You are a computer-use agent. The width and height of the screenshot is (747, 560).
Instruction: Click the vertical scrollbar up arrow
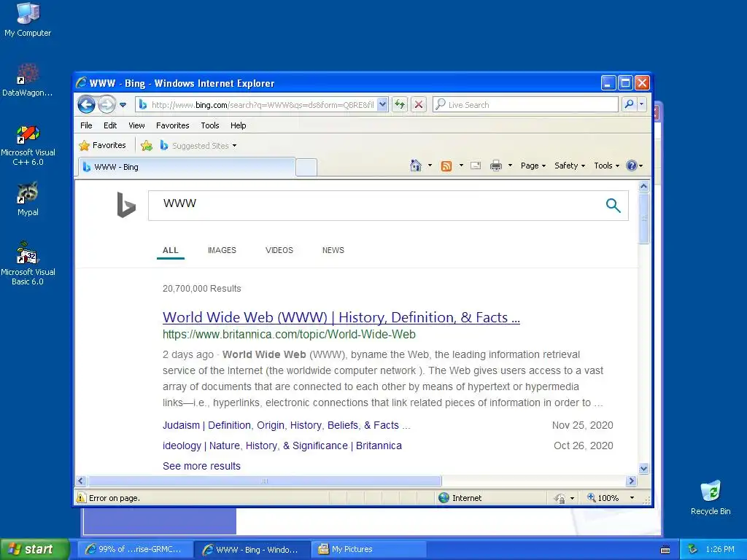point(643,186)
